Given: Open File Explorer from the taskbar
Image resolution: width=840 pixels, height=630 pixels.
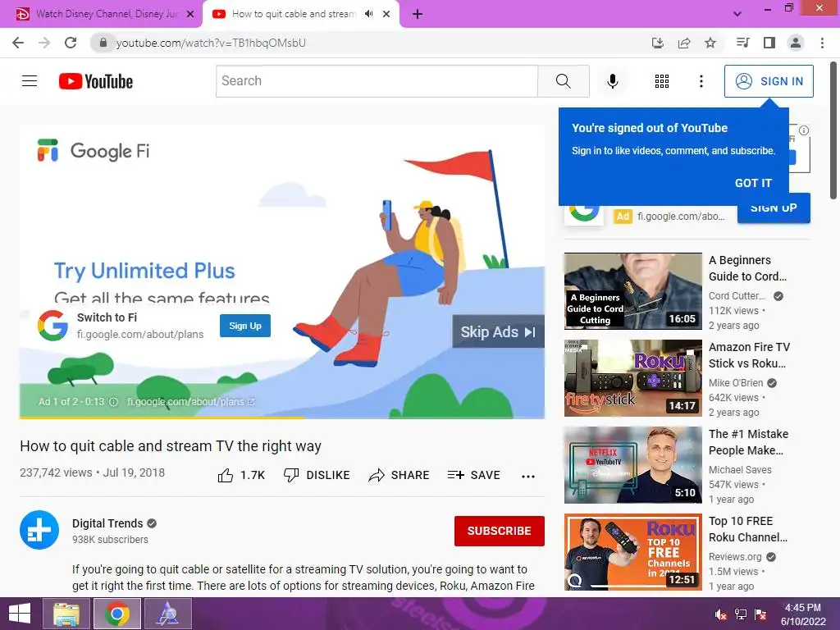Looking at the screenshot, I should coord(66,614).
